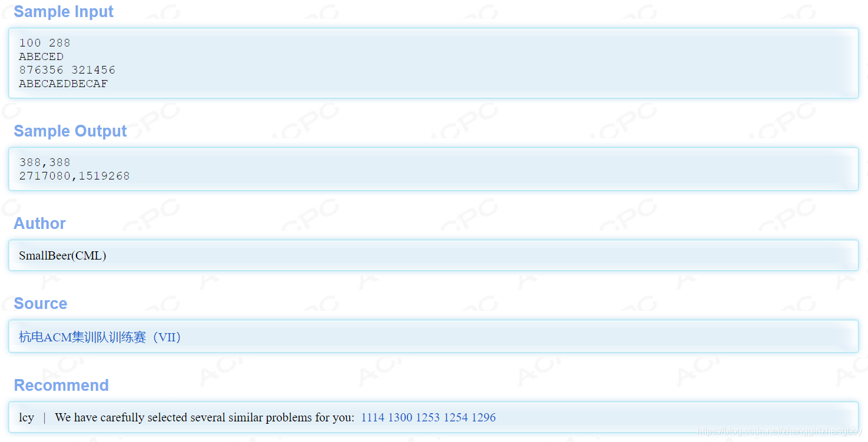Open the 杭电ACM集训队训练赛（VII）source link
This screenshot has width=868, height=442.
point(100,337)
